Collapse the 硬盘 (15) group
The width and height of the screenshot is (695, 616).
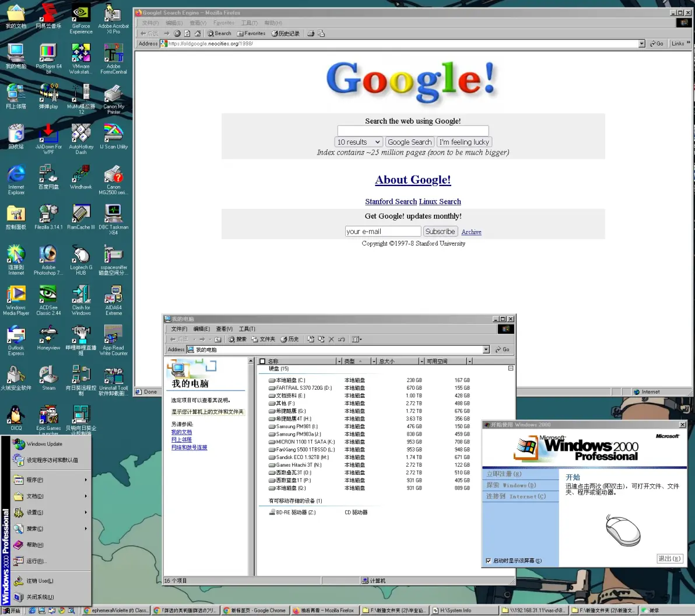(x=511, y=369)
